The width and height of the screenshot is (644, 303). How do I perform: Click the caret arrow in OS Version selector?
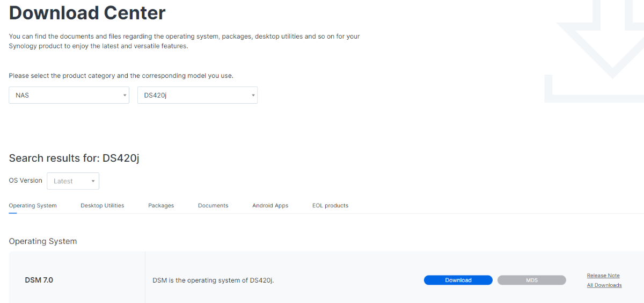pos(93,182)
